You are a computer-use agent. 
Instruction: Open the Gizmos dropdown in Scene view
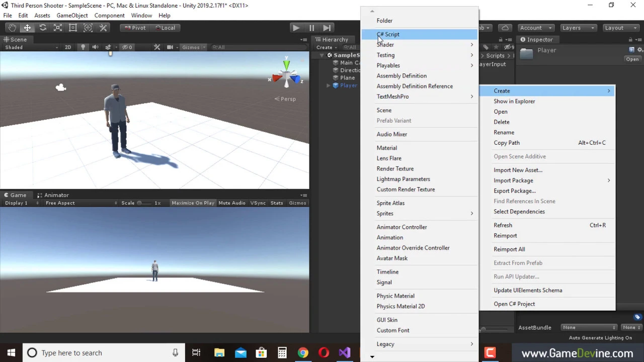194,47
